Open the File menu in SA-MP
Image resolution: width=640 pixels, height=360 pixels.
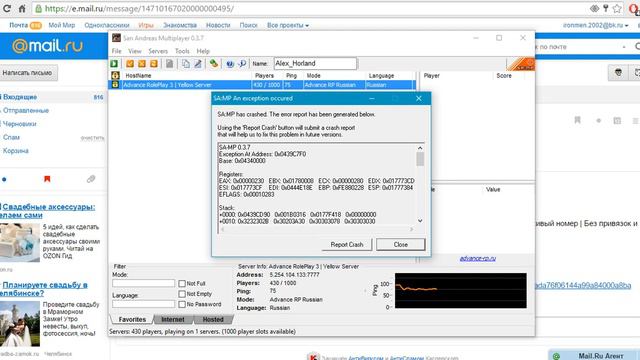pos(117,51)
